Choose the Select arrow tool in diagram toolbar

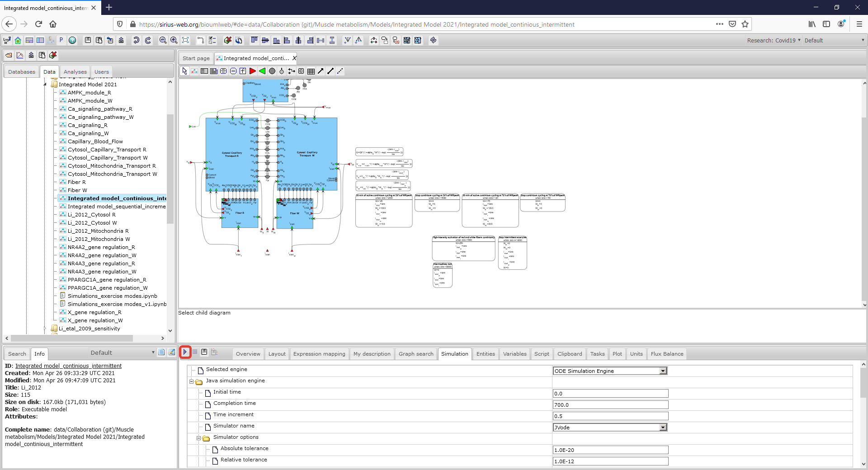point(184,71)
